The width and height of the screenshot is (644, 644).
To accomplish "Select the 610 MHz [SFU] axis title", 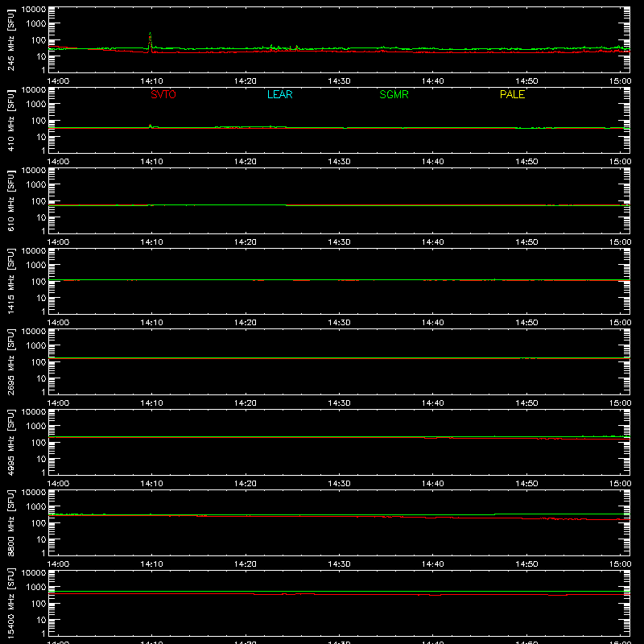I will pos(10,200).
